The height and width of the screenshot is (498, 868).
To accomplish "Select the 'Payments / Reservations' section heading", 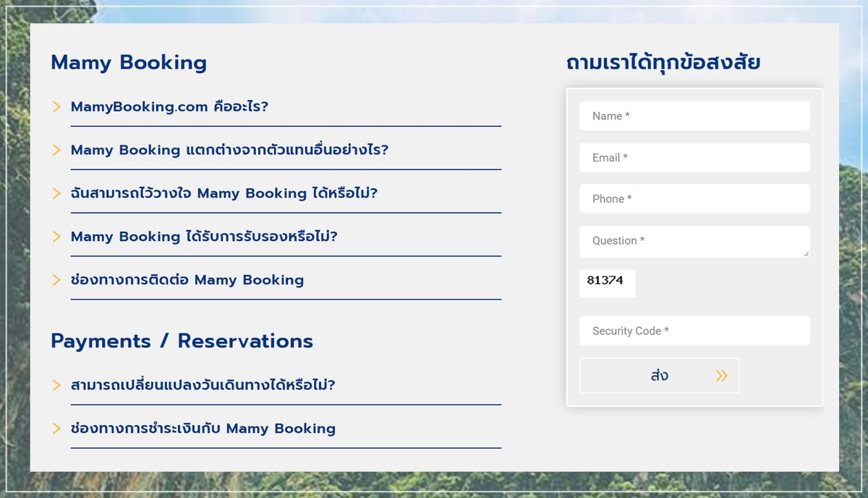I will [x=182, y=341].
